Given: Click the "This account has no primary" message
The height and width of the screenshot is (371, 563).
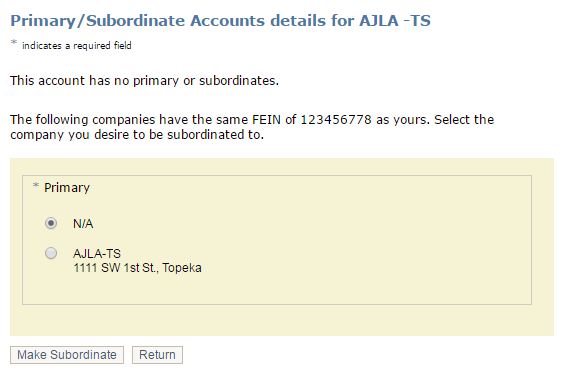Looking at the screenshot, I should (94, 81).
